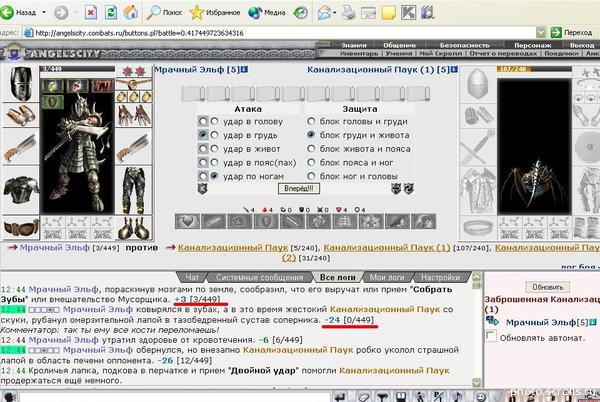Click the Переход go button
Screen dimensions: 600x402
click(572, 33)
